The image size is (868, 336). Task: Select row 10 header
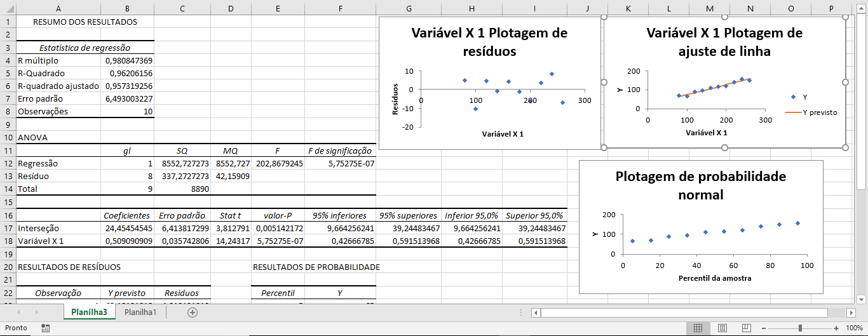tap(8, 137)
